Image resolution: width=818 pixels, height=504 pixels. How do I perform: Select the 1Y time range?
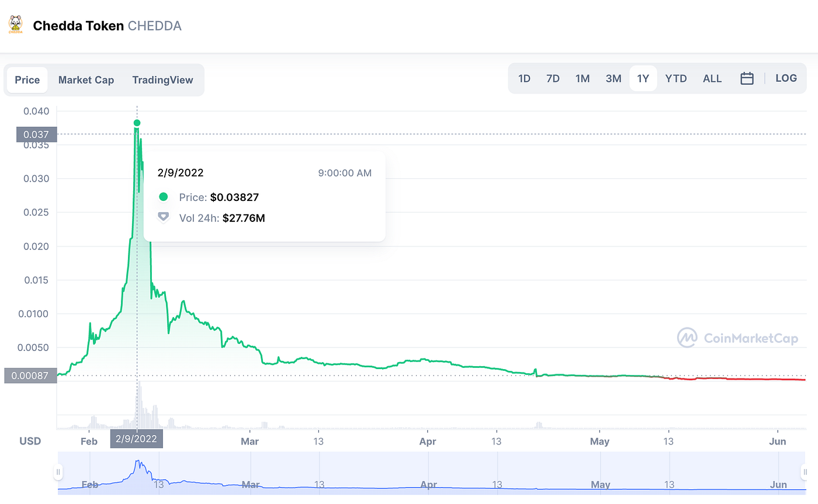[x=643, y=78]
